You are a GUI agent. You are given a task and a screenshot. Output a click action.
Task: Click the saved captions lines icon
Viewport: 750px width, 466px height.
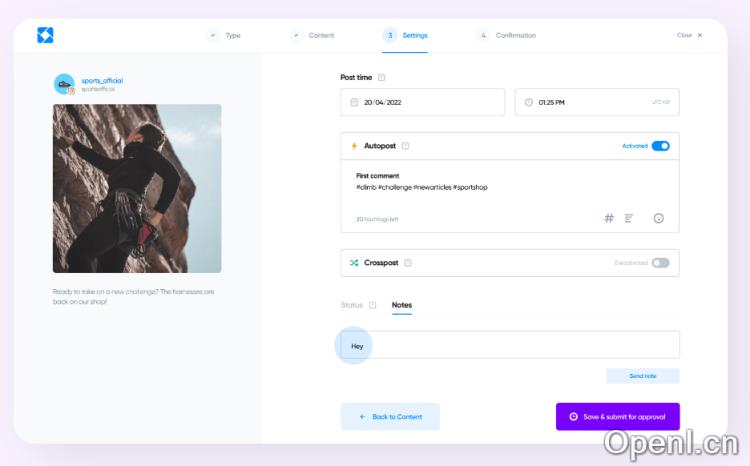click(629, 219)
